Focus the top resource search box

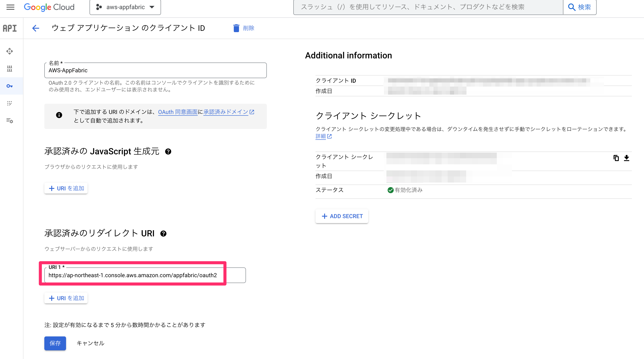pos(428,7)
